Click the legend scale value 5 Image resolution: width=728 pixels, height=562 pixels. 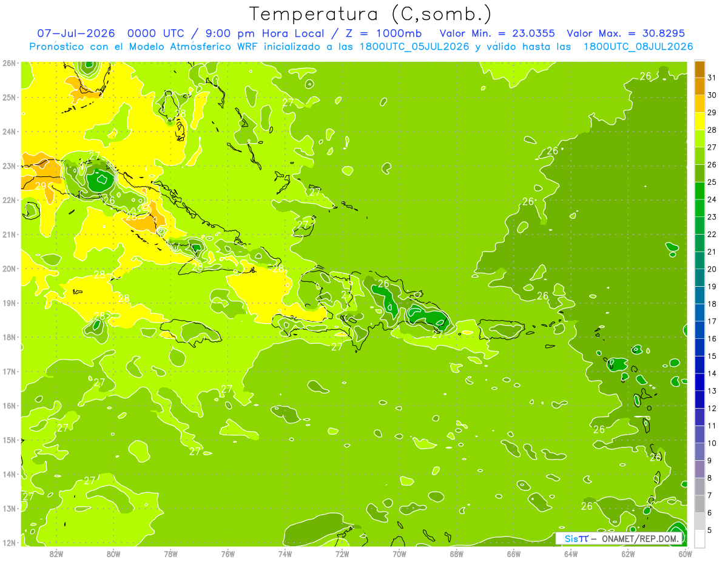pyautogui.click(x=710, y=530)
